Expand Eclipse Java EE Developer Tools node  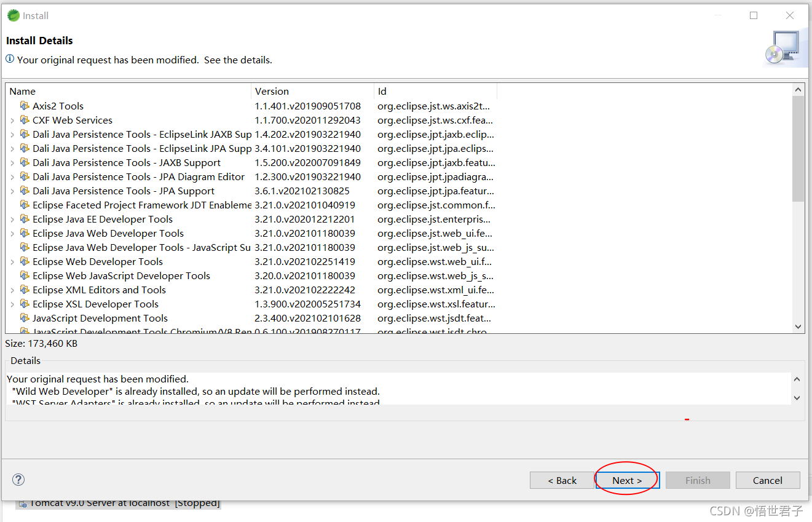12,219
